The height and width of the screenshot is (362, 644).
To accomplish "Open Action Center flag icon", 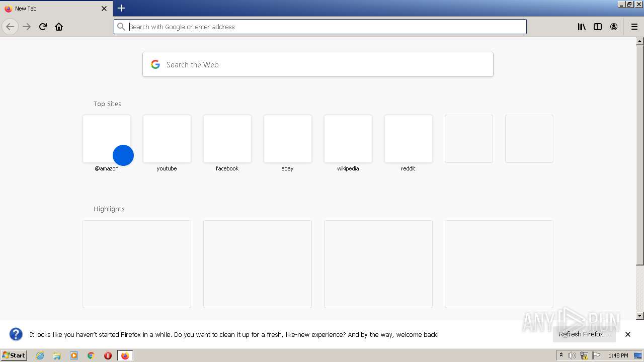I will pyautogui.click(x=596, y=355).
